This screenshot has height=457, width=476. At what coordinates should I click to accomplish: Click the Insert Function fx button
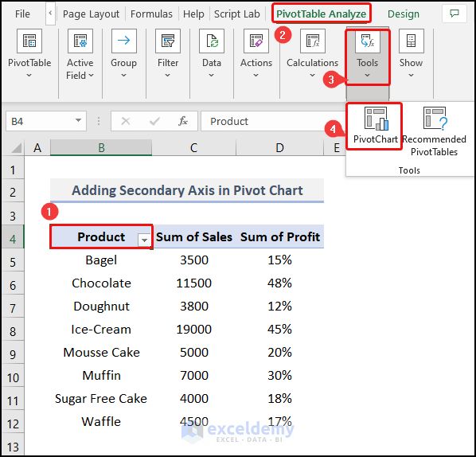183,121
